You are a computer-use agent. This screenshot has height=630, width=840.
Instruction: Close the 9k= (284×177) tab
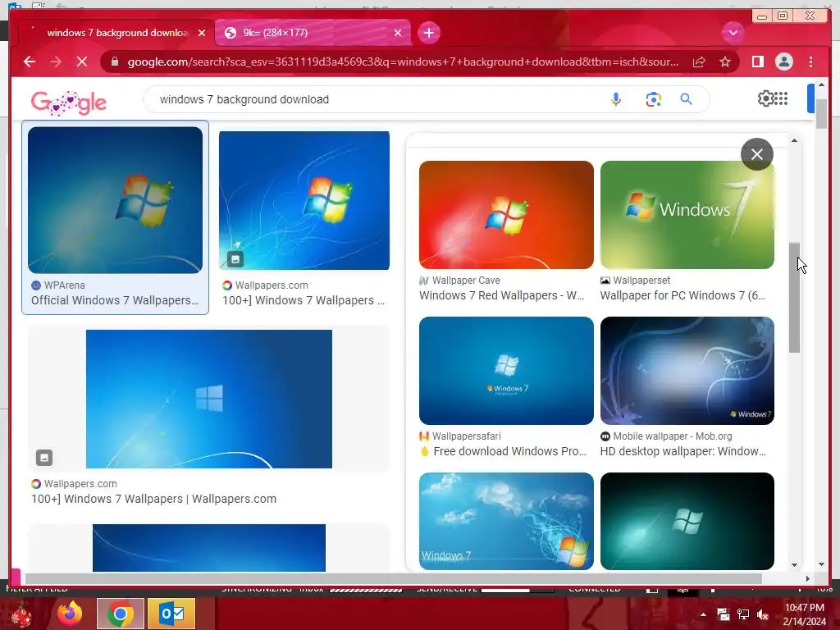(x=398, y=33)
